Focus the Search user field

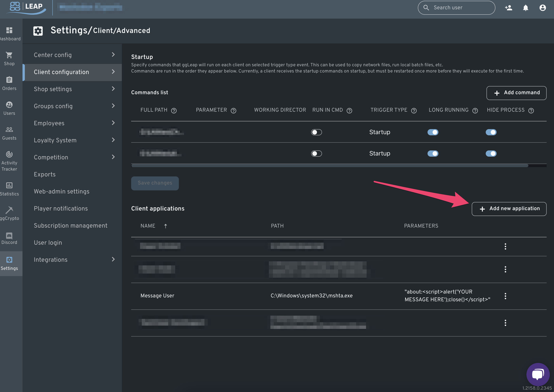[456, 8]
